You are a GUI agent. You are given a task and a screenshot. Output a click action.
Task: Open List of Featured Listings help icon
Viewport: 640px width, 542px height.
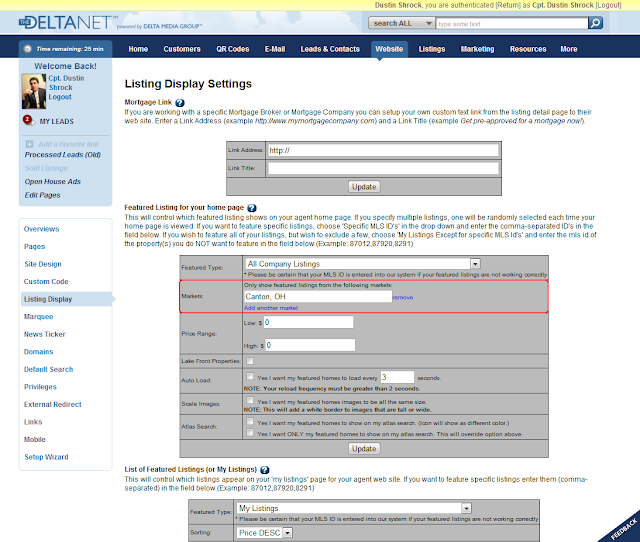click(264, 470)
